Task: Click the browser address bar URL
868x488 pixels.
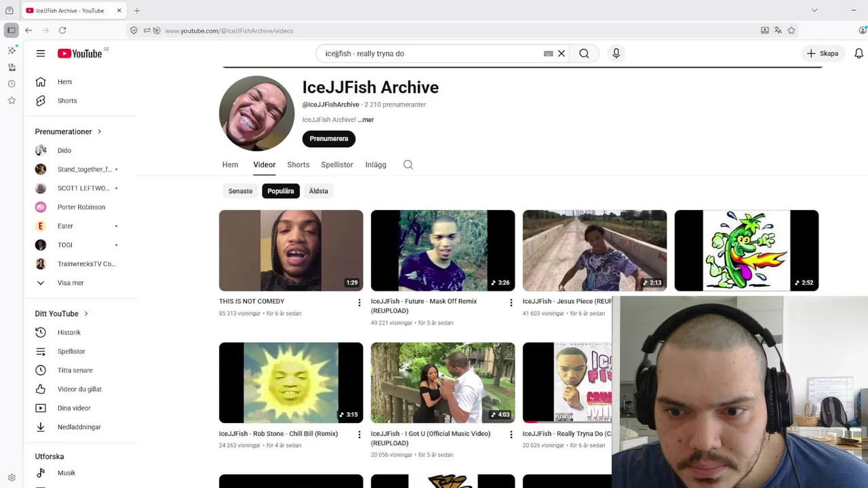Action: click(x=229, y=30)
